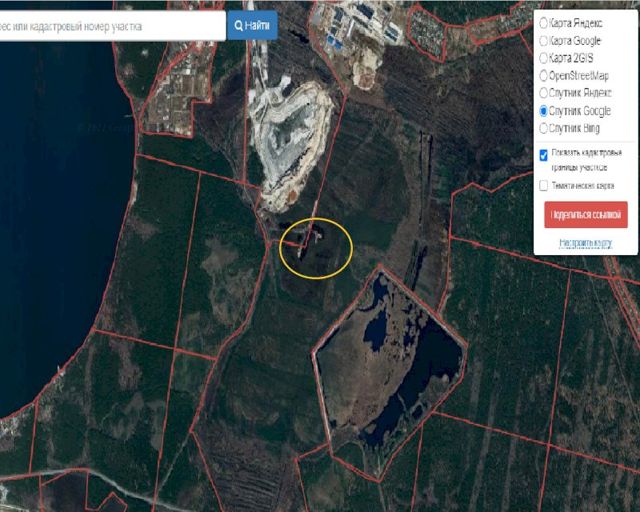Select the Спутник Google radio button
640x512 pixels.
click(544, 111)
